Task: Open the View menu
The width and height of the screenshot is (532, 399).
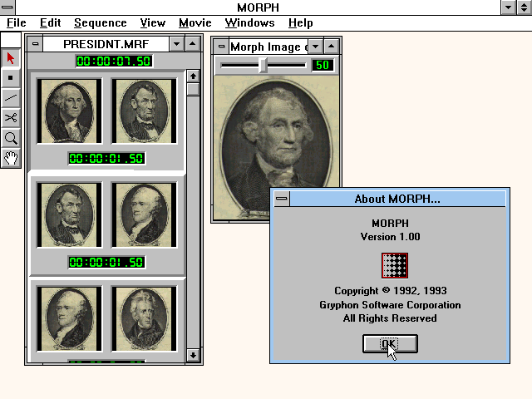Action: coord(153,22)
